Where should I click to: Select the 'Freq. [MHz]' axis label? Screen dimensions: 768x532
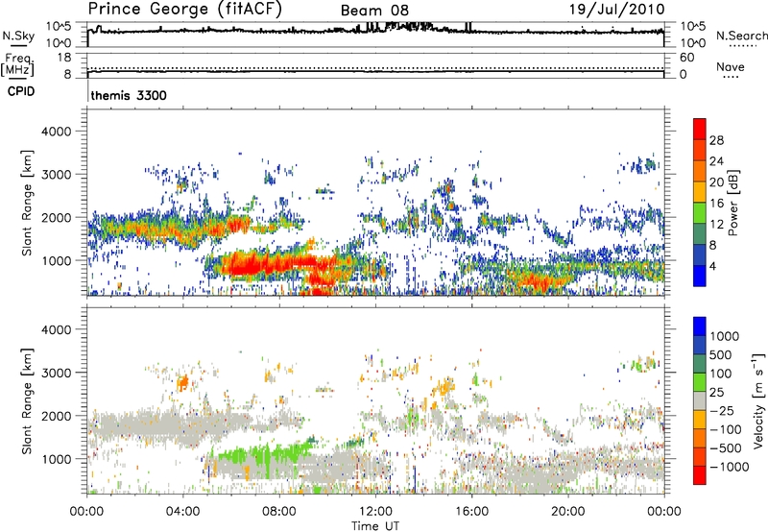[x=17, y=65]
